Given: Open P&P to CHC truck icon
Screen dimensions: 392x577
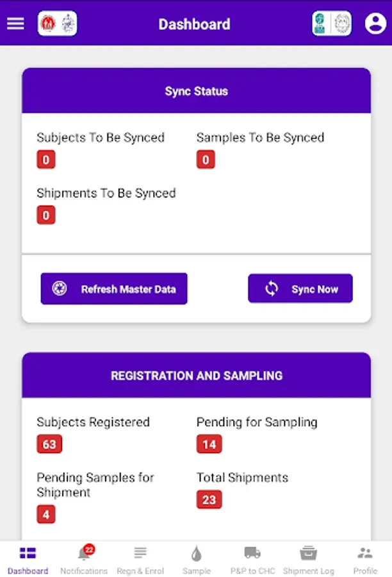Looking at the screenshot, I should (x=252, y=553).
